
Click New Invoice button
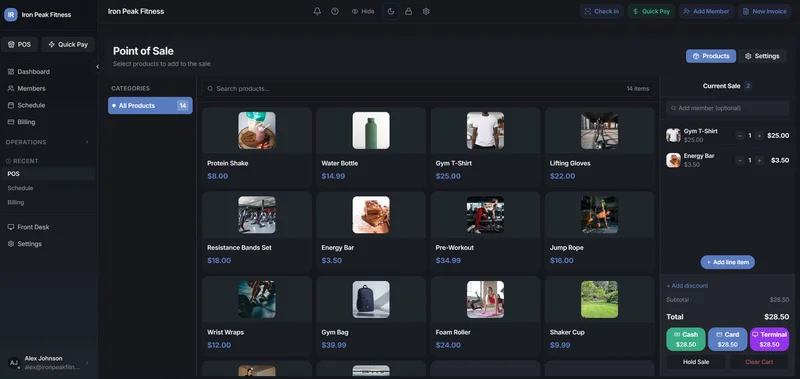point(764,11)
